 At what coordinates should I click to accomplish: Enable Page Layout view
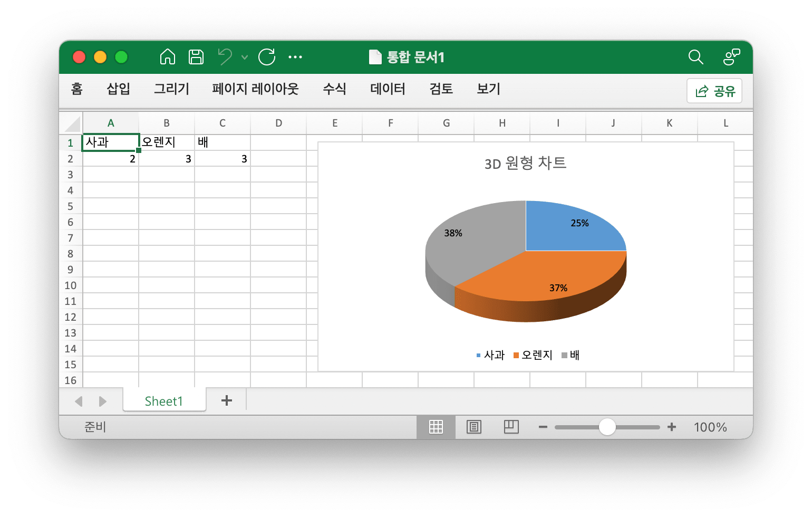(473, 427)
